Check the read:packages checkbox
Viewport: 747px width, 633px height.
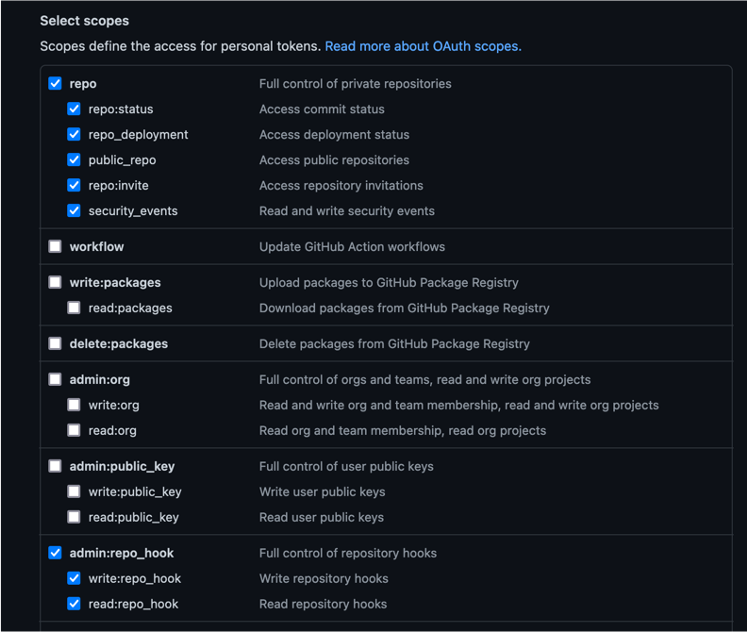74,308
